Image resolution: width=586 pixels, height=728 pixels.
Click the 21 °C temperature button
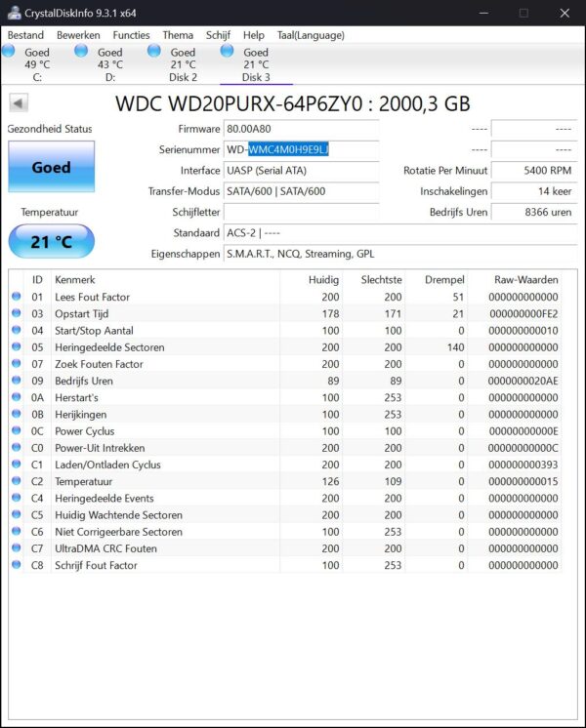pyautogui.click(x=51, y=241)
